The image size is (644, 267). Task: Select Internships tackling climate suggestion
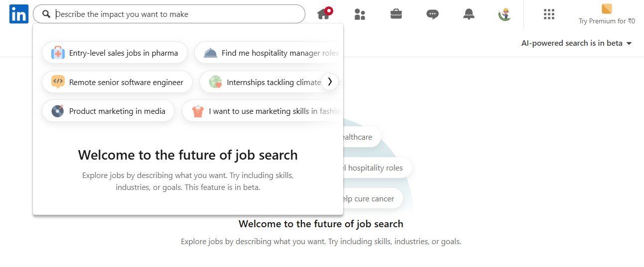[x=264, y=82]
